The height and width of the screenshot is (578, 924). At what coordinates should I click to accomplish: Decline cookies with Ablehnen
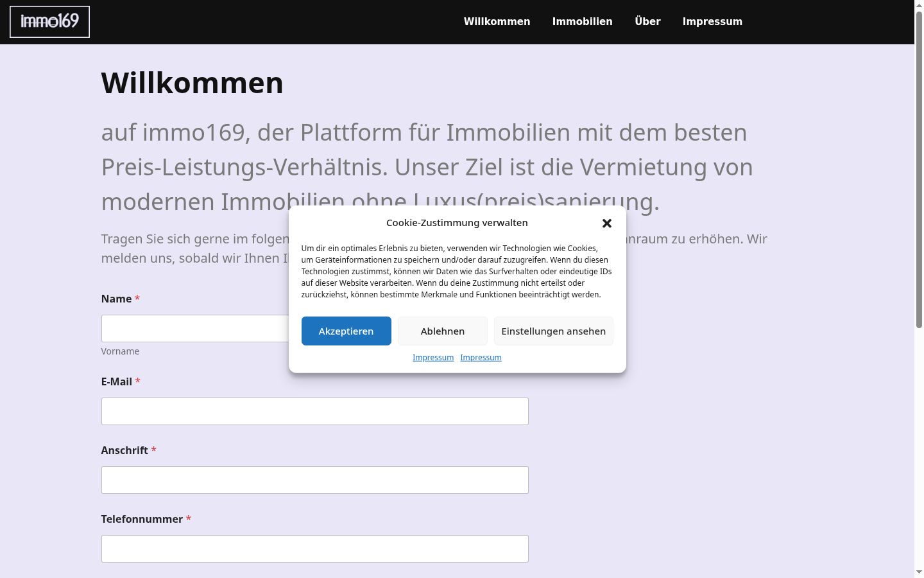coord(443,331)
